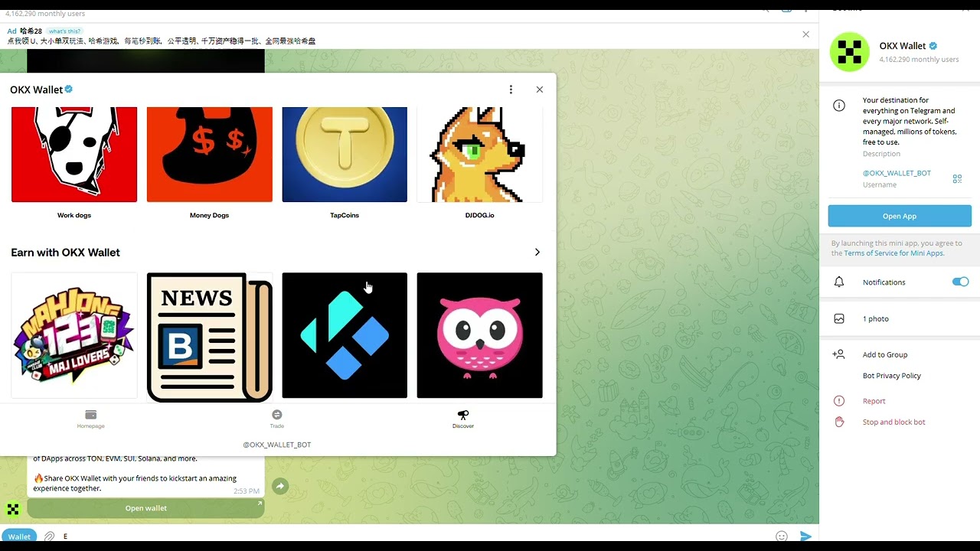Click the small OKX bot avatar in chat

click(x=12, y=509)
